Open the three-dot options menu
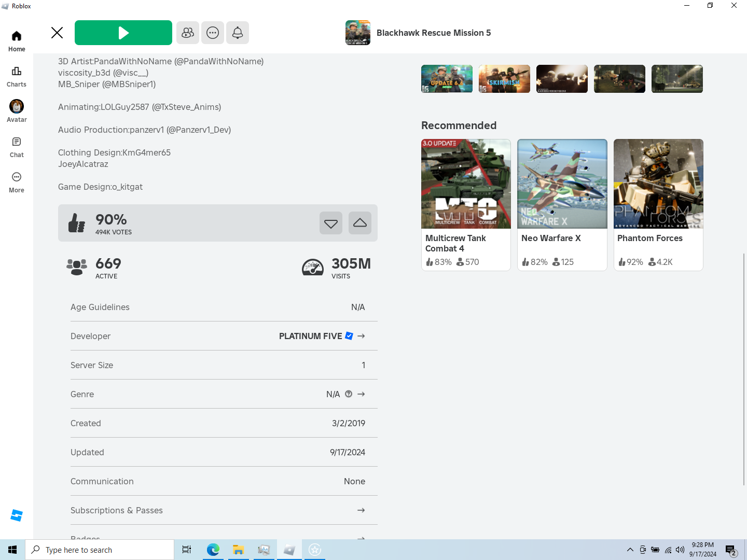Screen dimensions: 747x560 pos(213,33)
